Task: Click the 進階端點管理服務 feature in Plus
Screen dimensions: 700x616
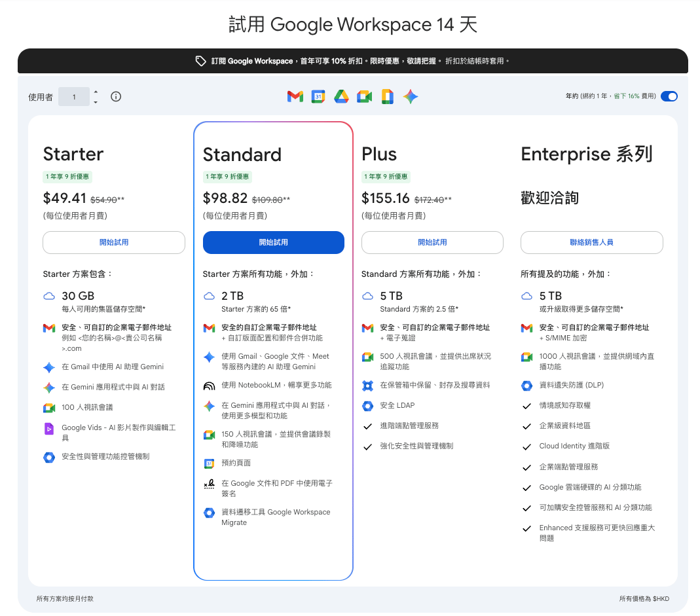Action: click(409, 426)
